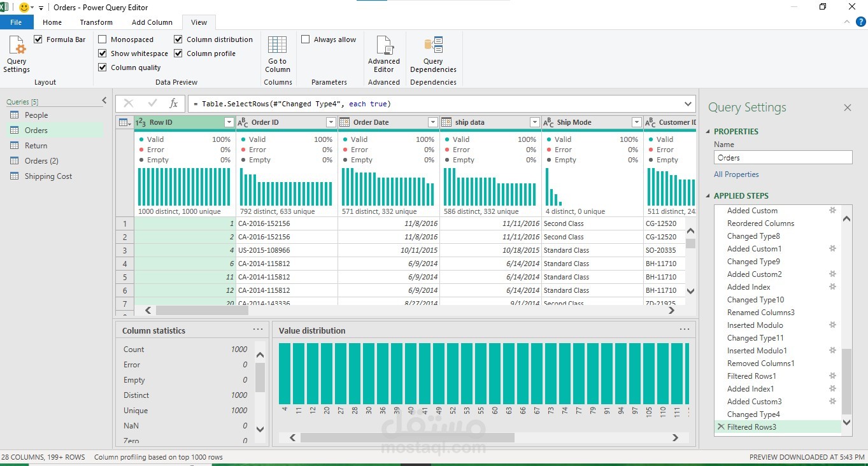Open ship data column filter dropdown

535,122
